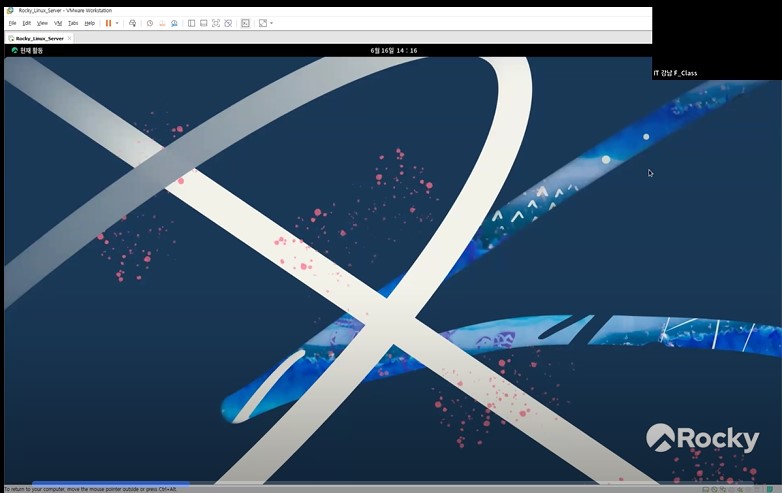Open the Help menu
Screen dimensions: 782x493
tap(89, 23)
